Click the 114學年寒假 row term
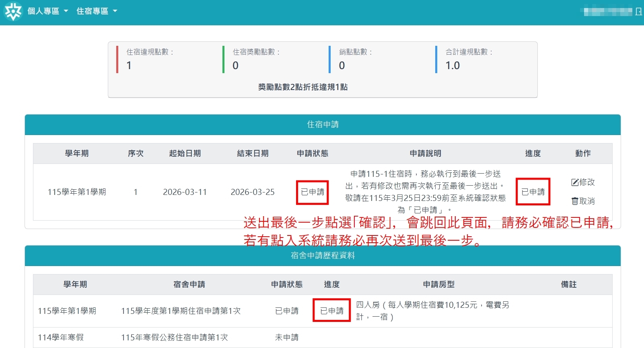644x348 pixels. coord(61,338)
